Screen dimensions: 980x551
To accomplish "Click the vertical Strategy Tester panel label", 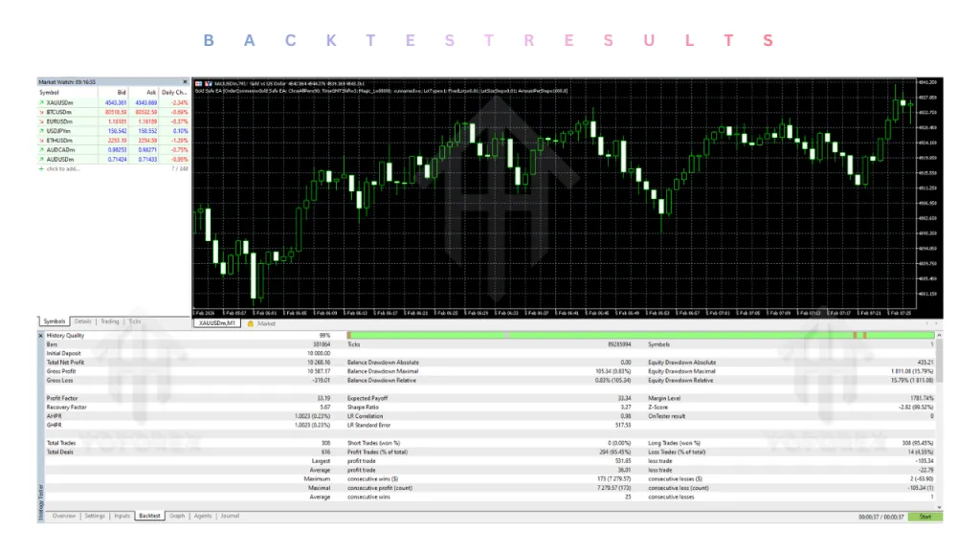I will tap(41, 501).
